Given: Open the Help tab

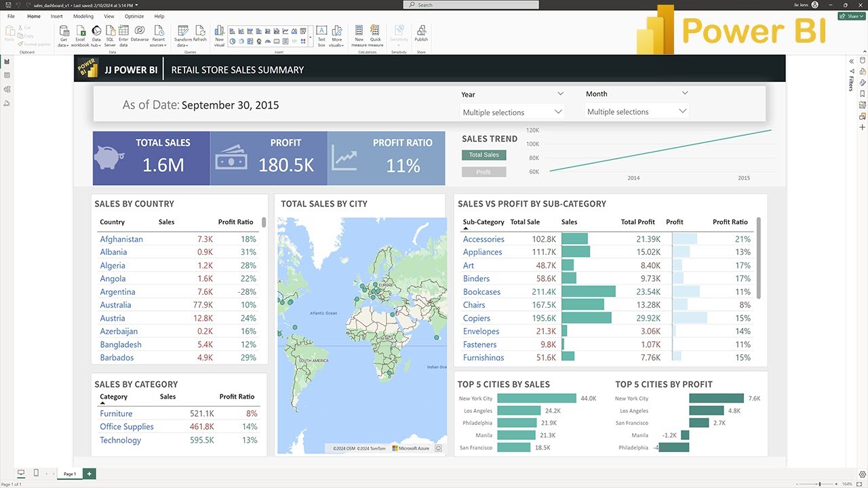Looking at the screenshot, I should tap(159, 16).
